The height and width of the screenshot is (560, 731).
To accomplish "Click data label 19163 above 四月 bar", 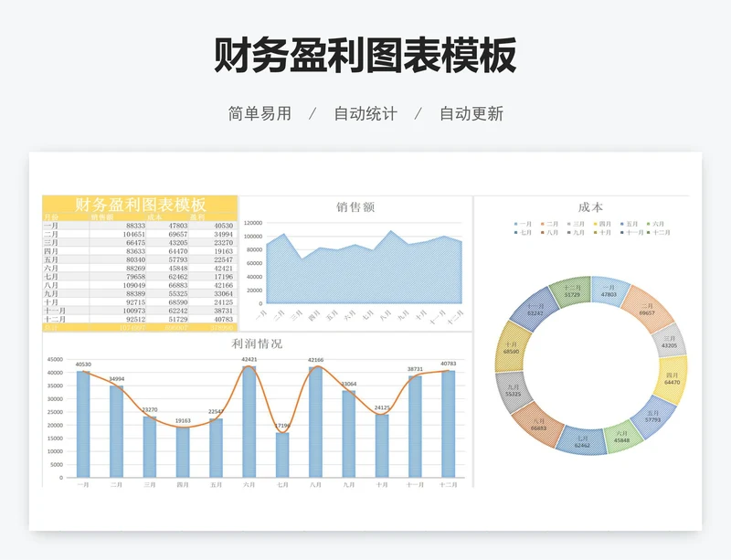I will pos(183,420).
